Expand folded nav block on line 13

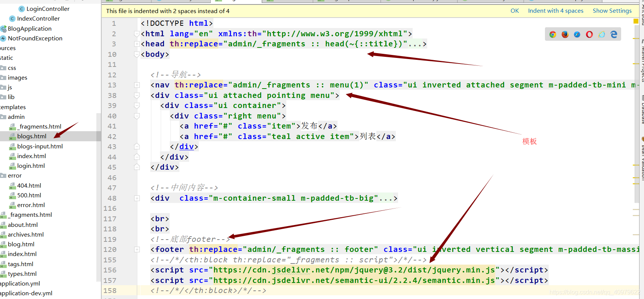[x=137, y=85]
